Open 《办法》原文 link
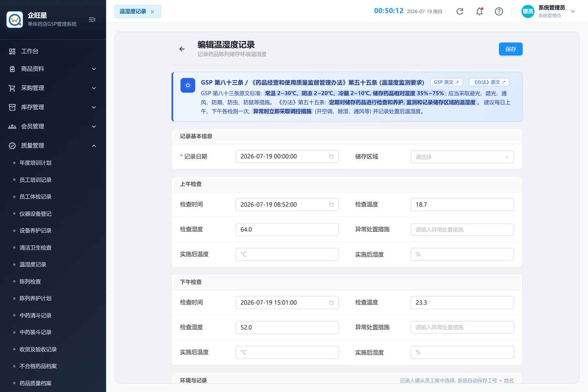This screenshot has width=588, height=392. (489, 82)
